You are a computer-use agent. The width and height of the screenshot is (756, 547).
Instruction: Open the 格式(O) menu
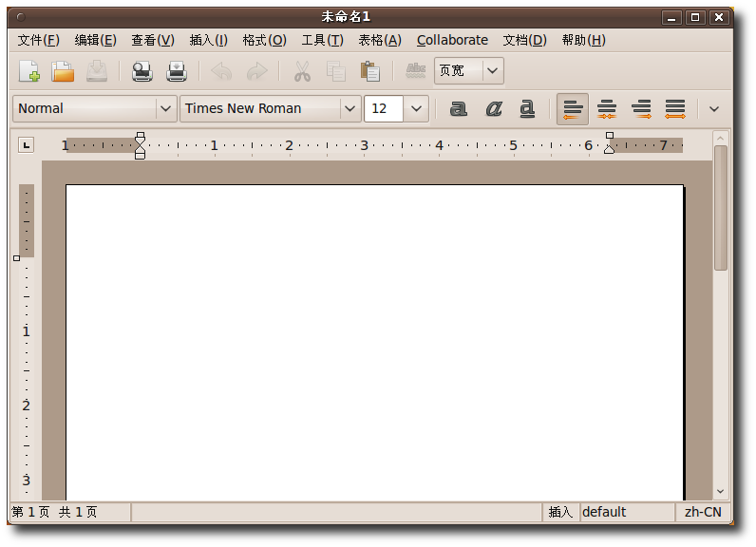point(265,40)
